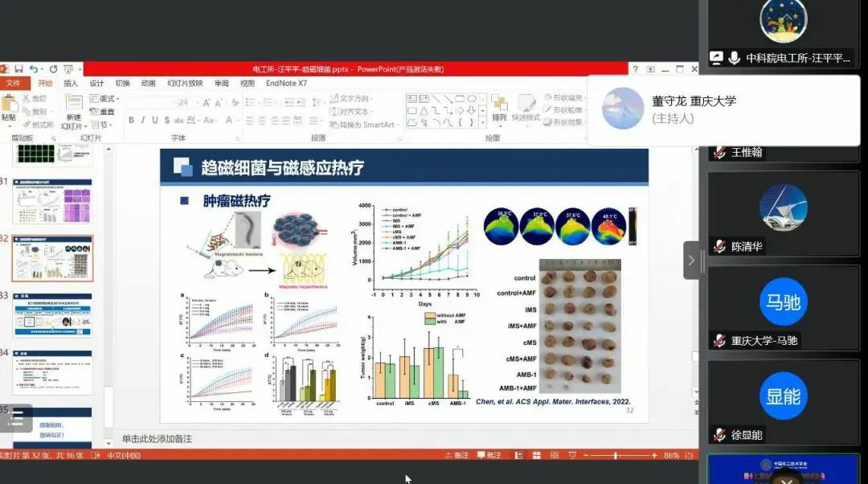The height and width of the screenshot is (484, 868).
Task: Toggle the Notes (备注) pane in status bar
Action: [457, 455]
